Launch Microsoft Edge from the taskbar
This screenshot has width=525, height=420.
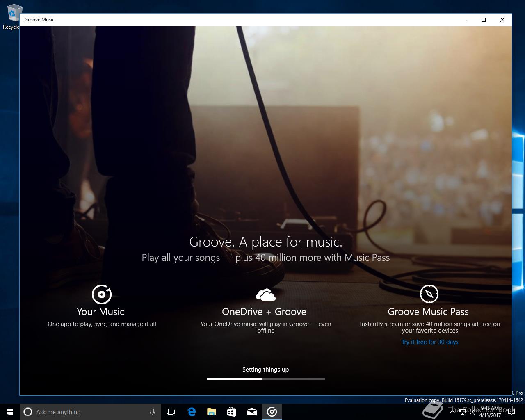[191, 412]
